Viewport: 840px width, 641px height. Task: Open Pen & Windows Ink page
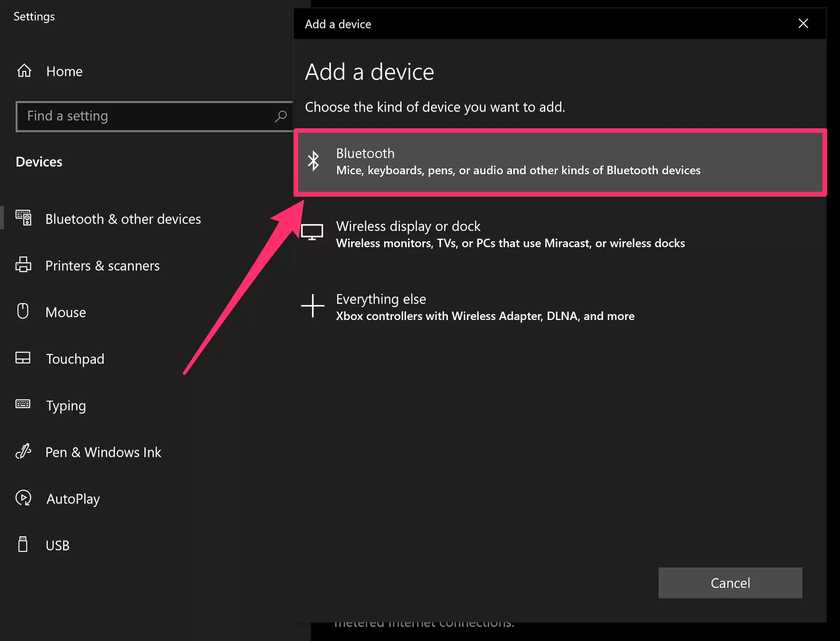pyautogui.click(x=103, y=452)
